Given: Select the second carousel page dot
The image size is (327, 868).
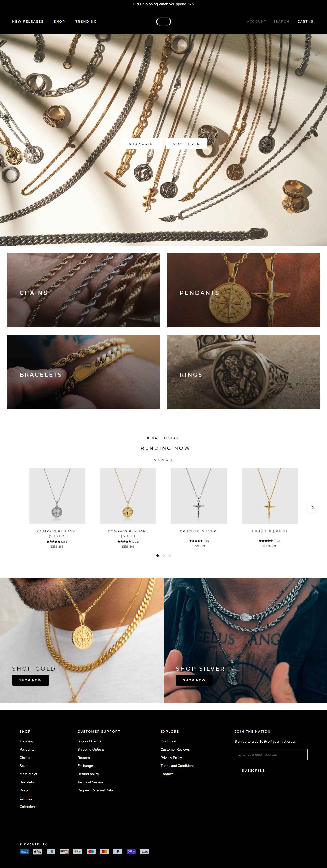Looking at the screenshot, I should [164, 556].
